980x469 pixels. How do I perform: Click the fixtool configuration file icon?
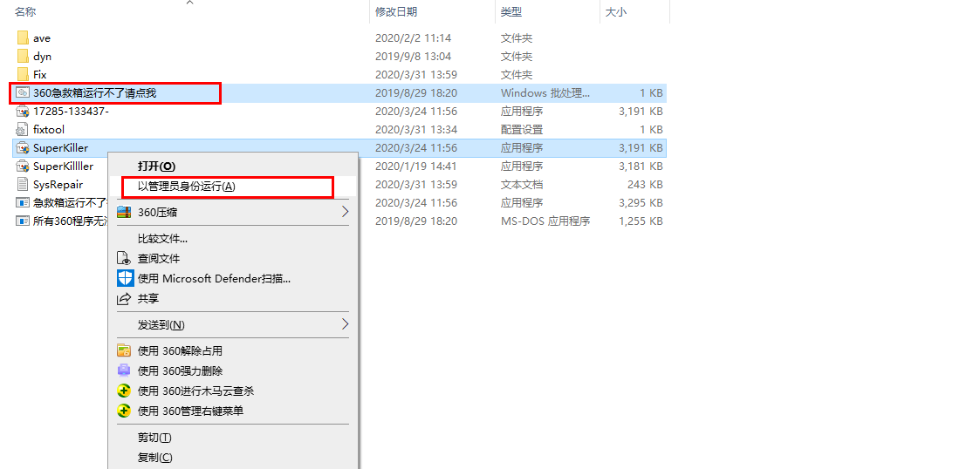click(23, 130)
